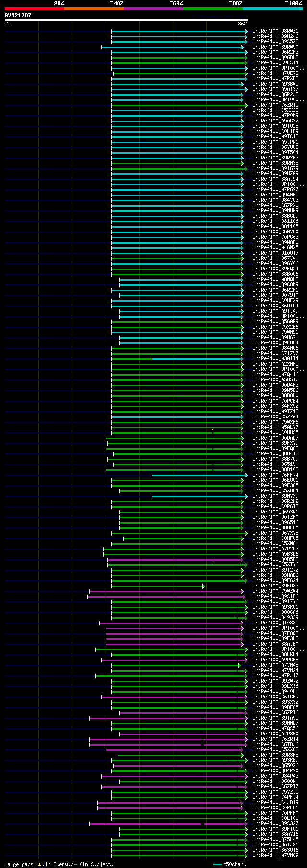This screenshot has height=868, width=307.
Task: Click the purple ~60% identity legend segment
Action: 153,9
